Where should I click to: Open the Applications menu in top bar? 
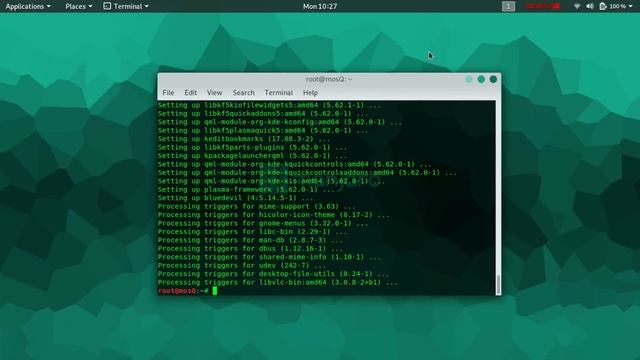28,6
